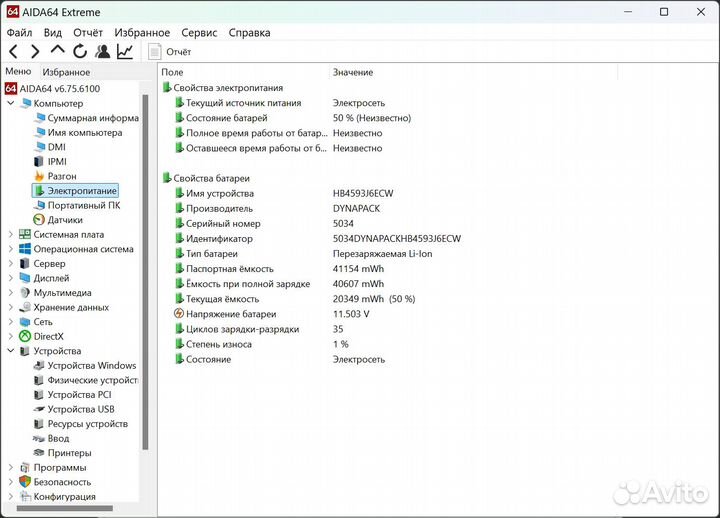Open the Отчёт menu in menu bar
720x518 pixels.
click(x=88, y=33)
